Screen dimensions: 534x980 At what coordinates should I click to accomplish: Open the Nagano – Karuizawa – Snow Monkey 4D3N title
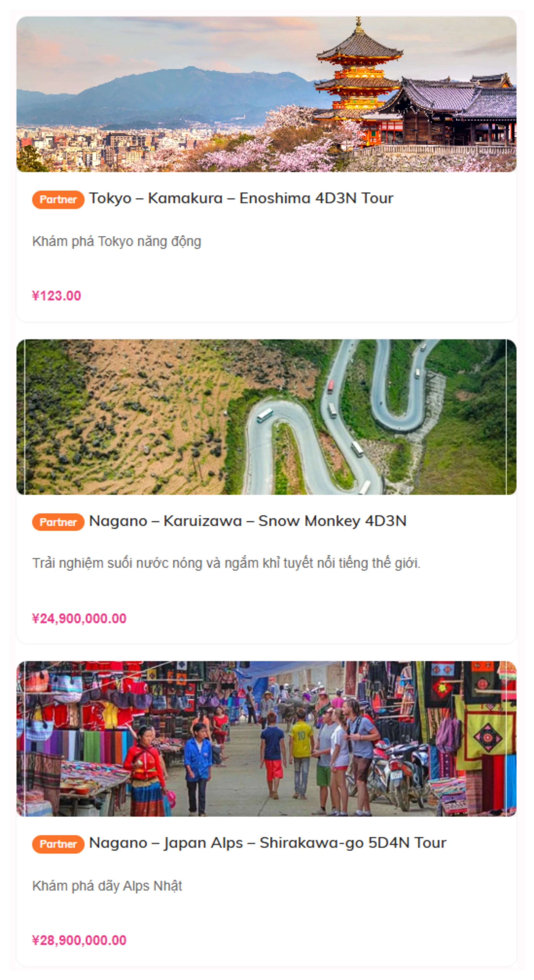point(247,521)
